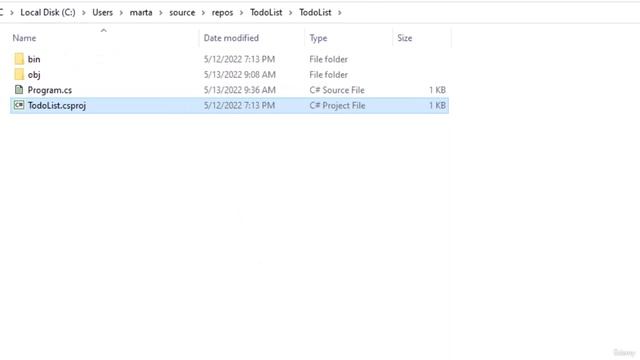Click the 5/13/2022 9:08 AM date of obj
This screenshot has height=360, width=640.
[240, 75]
